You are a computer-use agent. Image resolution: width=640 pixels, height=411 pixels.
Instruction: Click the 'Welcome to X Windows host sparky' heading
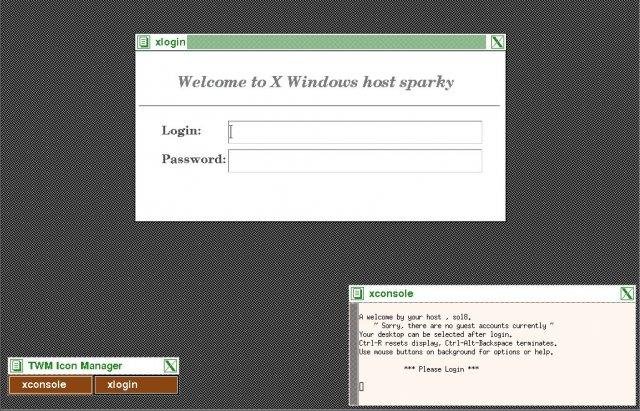(x=316, y=82)
